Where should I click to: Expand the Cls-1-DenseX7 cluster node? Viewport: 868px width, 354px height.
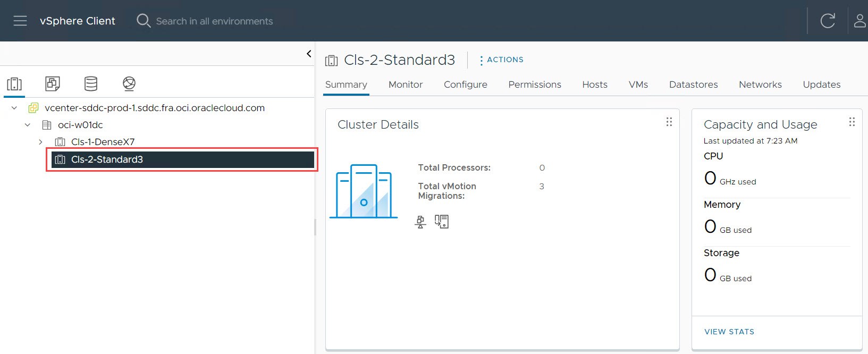click(x=40, y=142)
